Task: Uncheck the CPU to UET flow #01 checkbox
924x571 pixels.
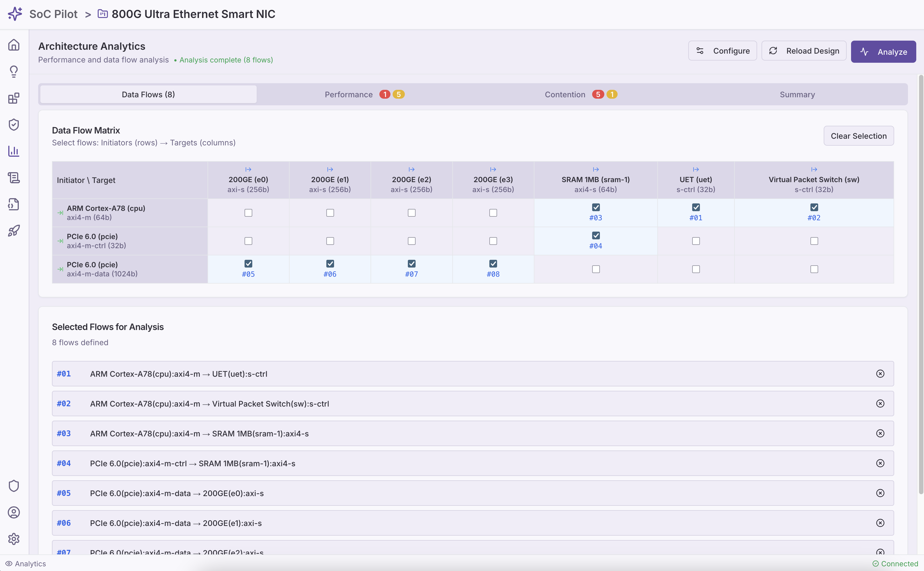Action: pyautogui.click(x=696, y=207)
